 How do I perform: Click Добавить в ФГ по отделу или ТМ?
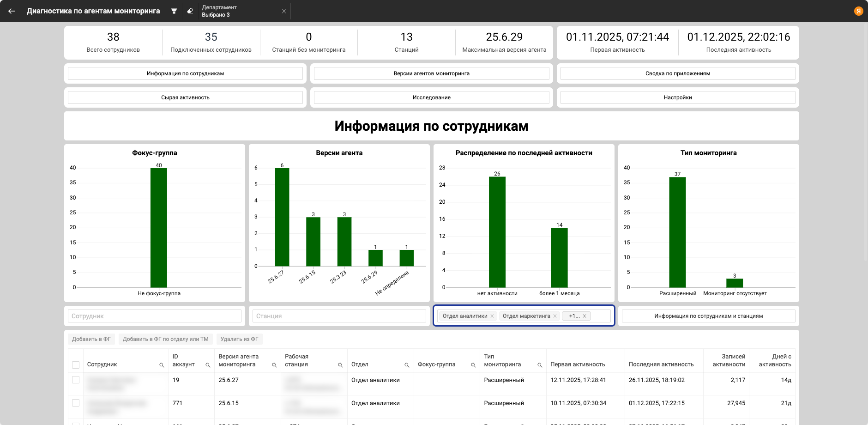pos(166,339)
